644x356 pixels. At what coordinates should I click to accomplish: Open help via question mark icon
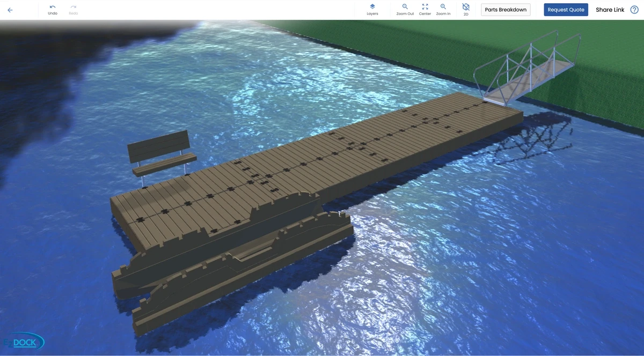[x=634, y=10]
